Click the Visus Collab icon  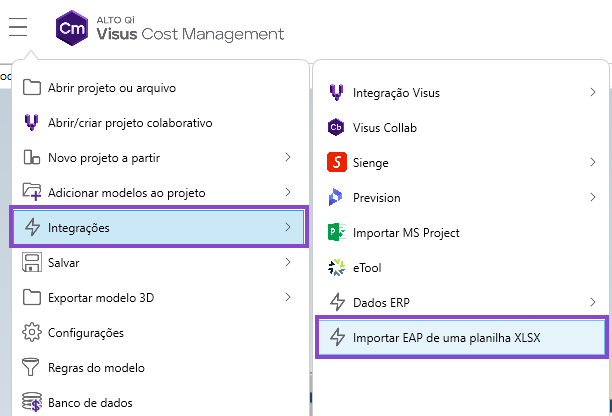tap(336, 128)
